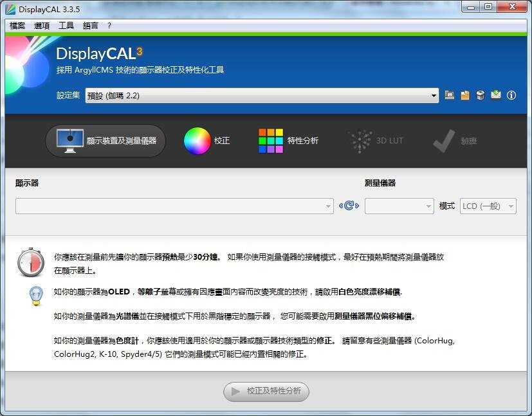532x416 pixels.
Task: Create new settings with the folder icon
Action: (x=464, y=95)
